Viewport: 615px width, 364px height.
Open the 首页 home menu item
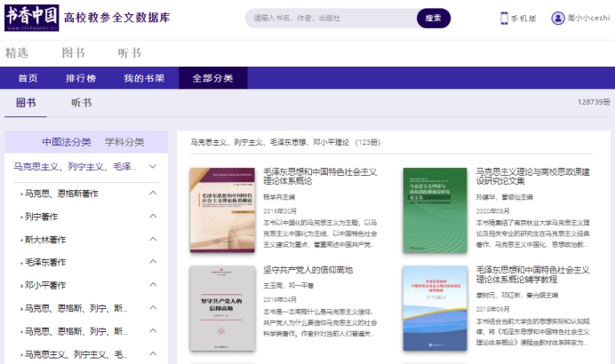click(x=28, y=78)
